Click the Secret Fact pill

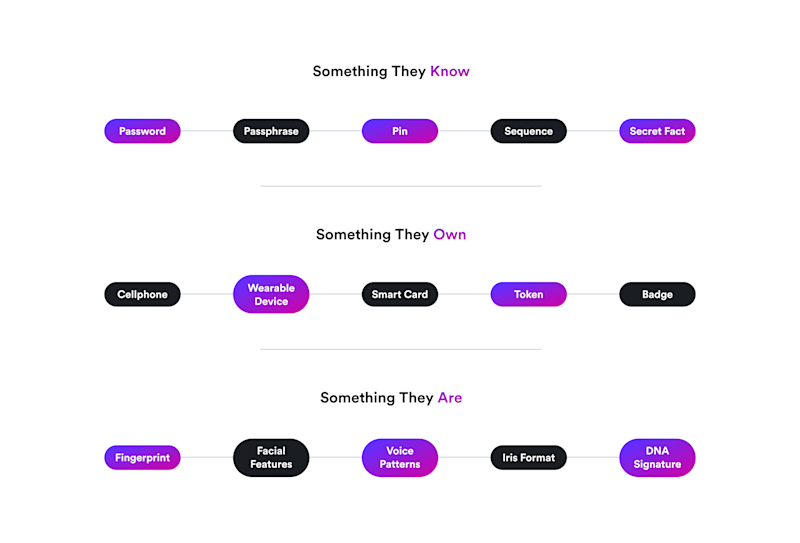(x=657, y=131)
